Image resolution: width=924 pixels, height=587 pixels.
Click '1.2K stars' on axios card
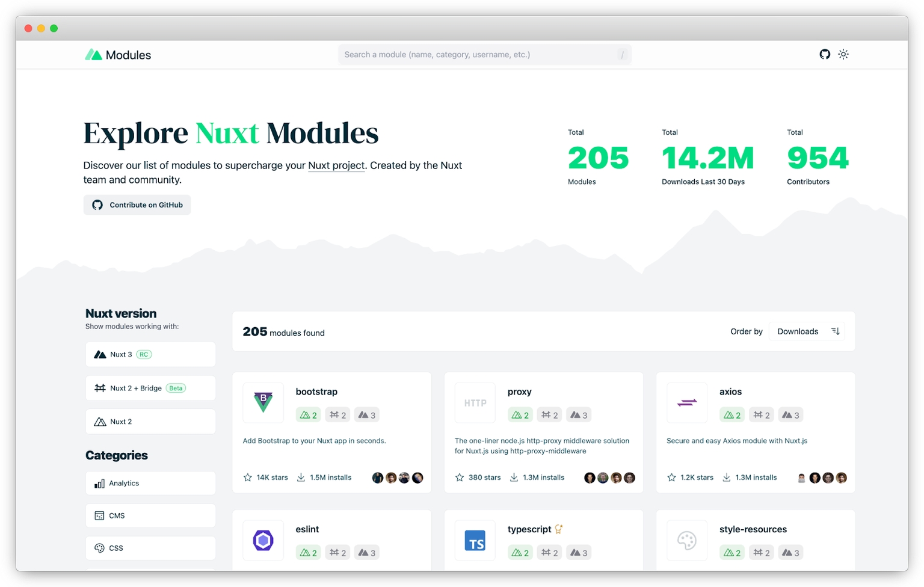[697, 478]
